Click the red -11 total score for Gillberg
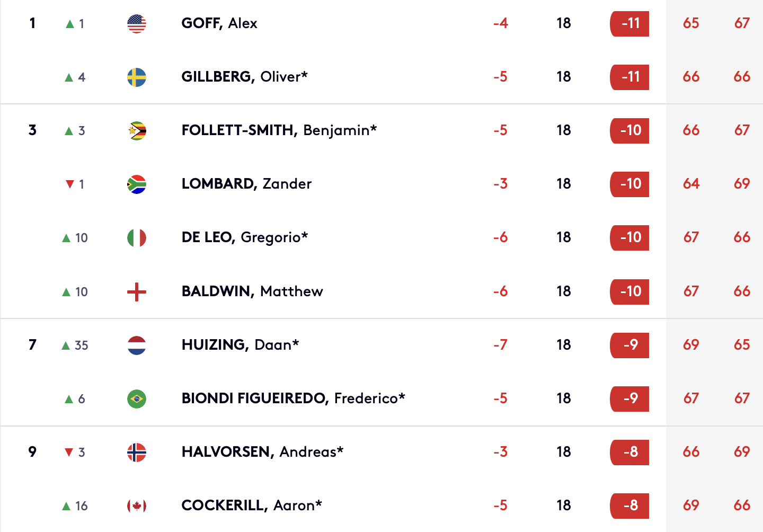 630,77
